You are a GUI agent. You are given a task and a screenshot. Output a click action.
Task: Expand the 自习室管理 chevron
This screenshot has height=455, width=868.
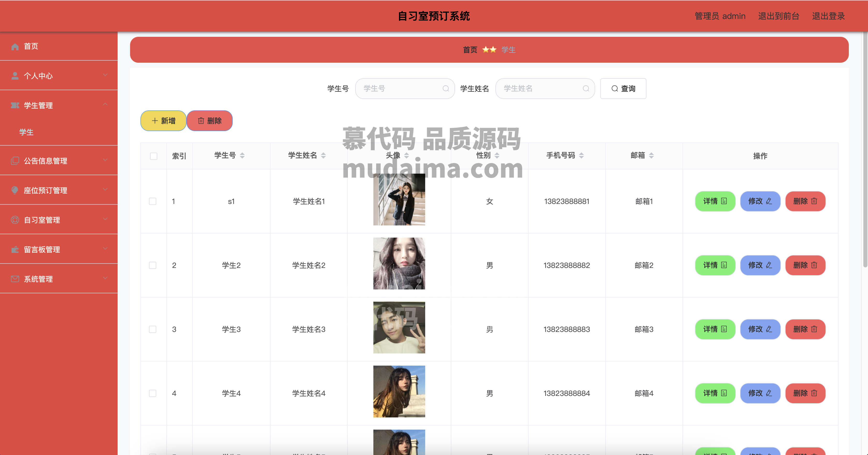(105, 219)
